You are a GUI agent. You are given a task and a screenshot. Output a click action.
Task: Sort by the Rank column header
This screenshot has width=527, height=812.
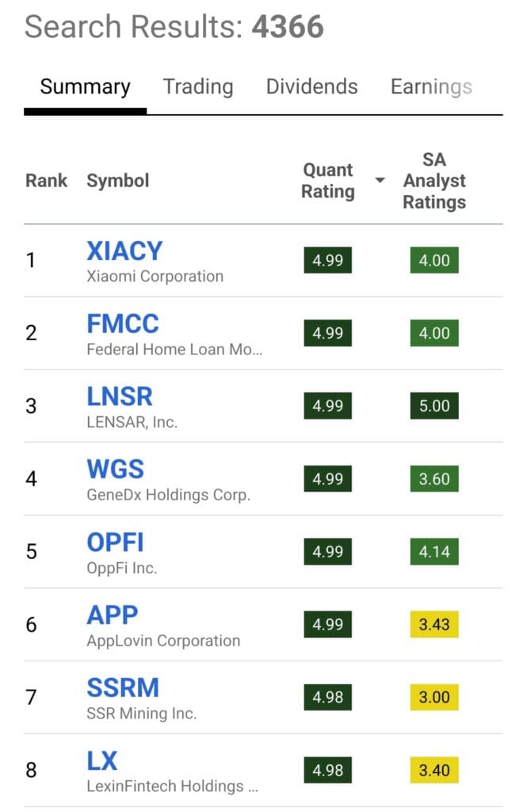[x=46, y=180]
